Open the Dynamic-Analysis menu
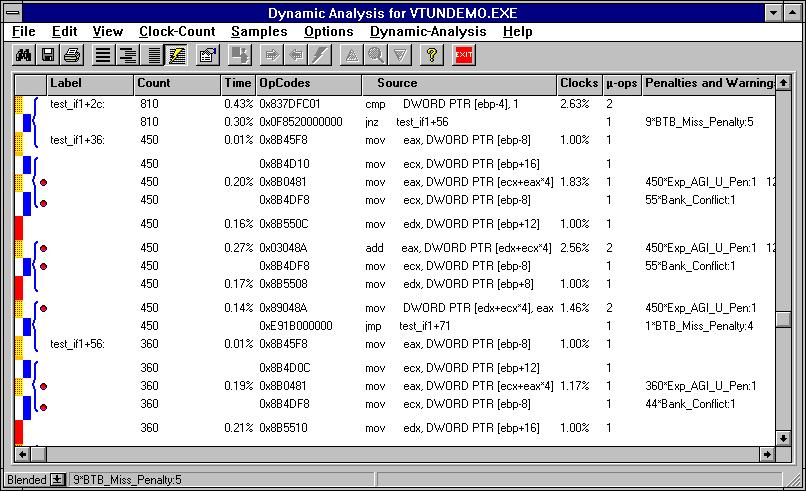 (427, 32)
